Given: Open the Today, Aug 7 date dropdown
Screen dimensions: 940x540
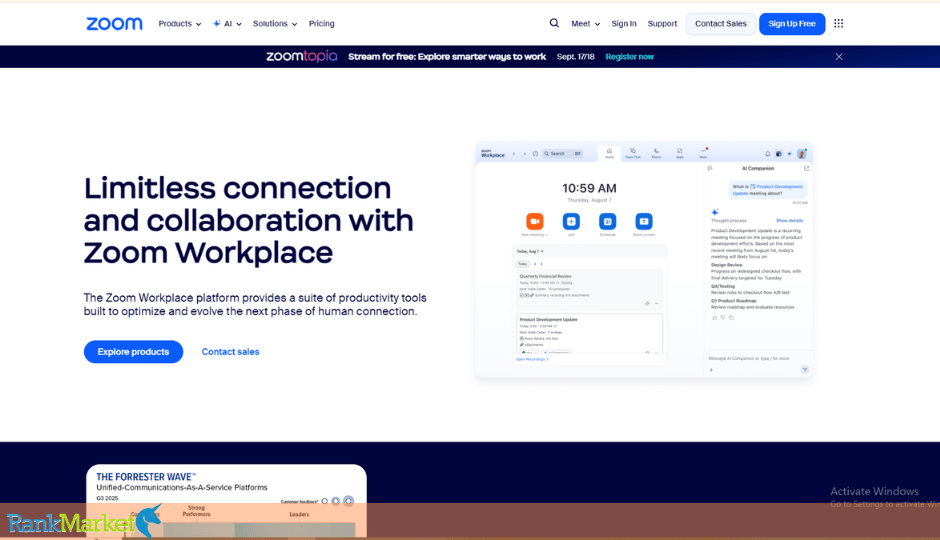Looking at the screenshot, I should point(530,251).
